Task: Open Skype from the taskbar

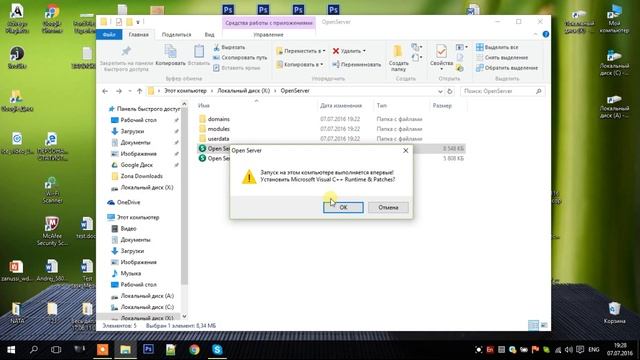Action: (x=217, y=350)
